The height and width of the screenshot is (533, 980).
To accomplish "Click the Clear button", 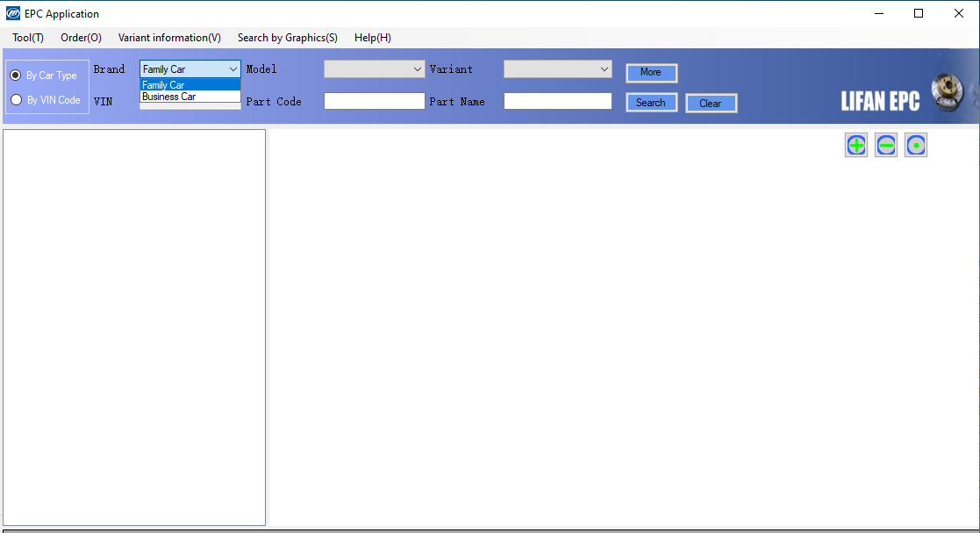I will click(712, 104).
